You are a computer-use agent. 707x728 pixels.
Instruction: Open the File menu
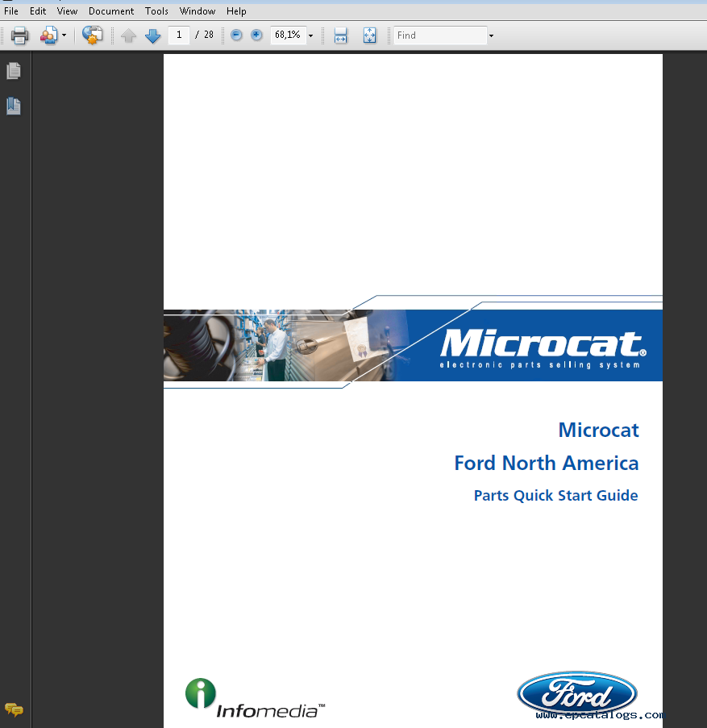(x=11, y=11)
